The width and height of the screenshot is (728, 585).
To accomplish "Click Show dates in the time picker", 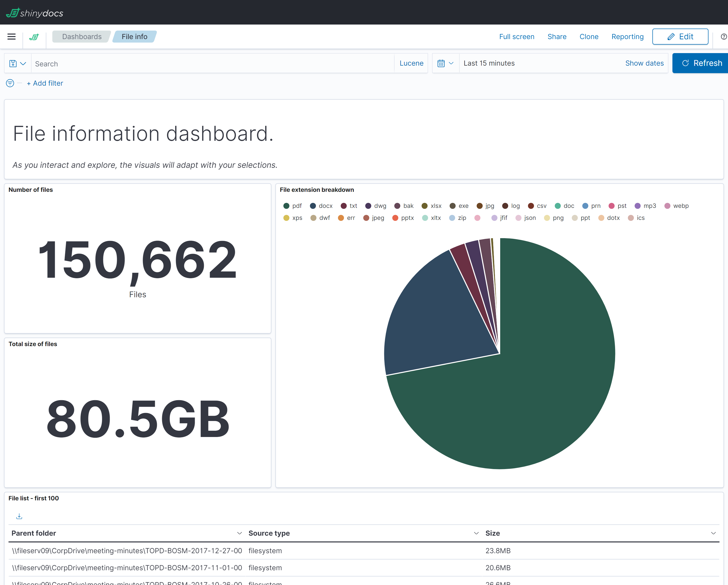I will point(644,63).
